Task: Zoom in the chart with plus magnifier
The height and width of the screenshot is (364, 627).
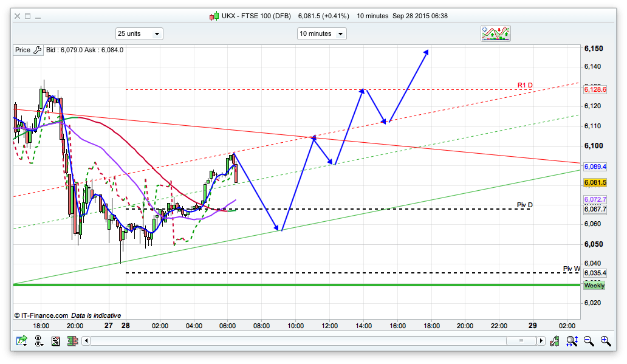Action: (605, 341)
